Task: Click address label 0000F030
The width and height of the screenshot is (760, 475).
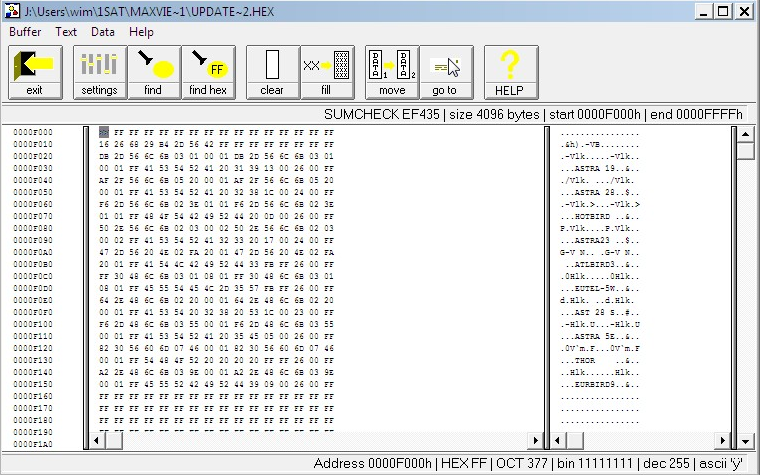Action: tap(33, 169)
